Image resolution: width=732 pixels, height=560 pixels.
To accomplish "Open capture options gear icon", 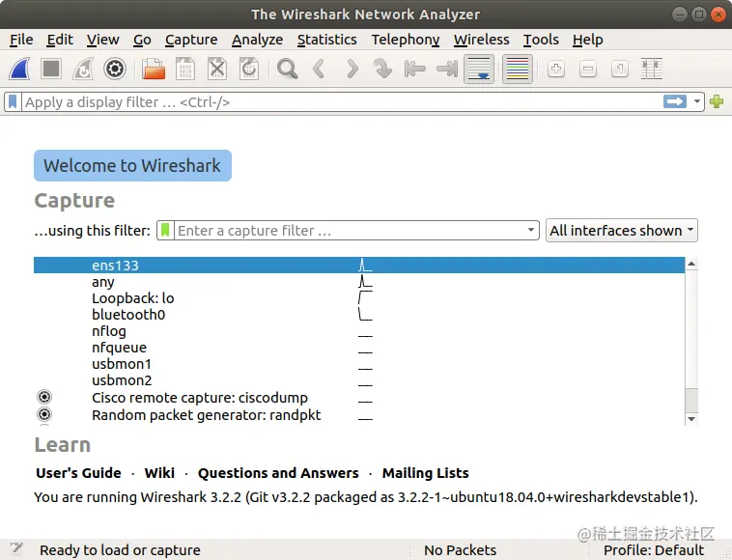I will (x=115, y=70).
